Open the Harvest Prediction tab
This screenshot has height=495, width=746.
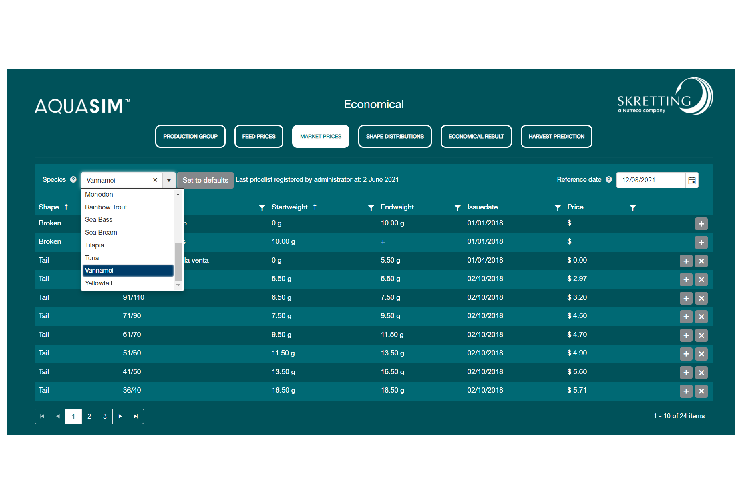point(556,136)
